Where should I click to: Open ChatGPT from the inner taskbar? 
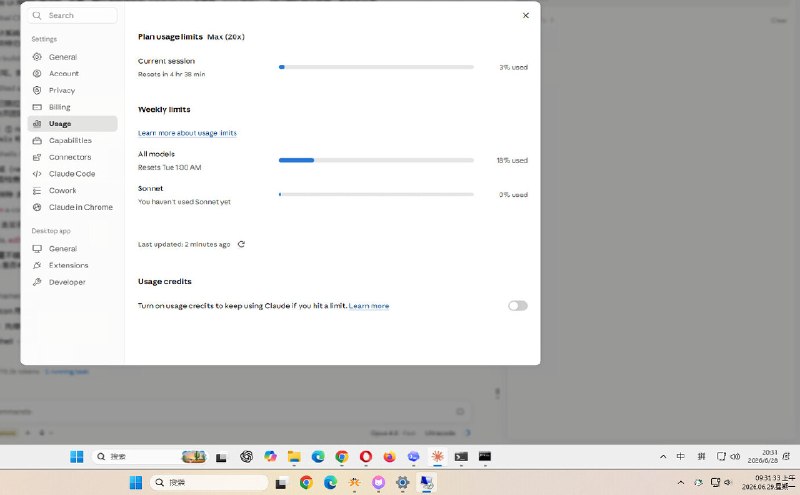(246, 457)
